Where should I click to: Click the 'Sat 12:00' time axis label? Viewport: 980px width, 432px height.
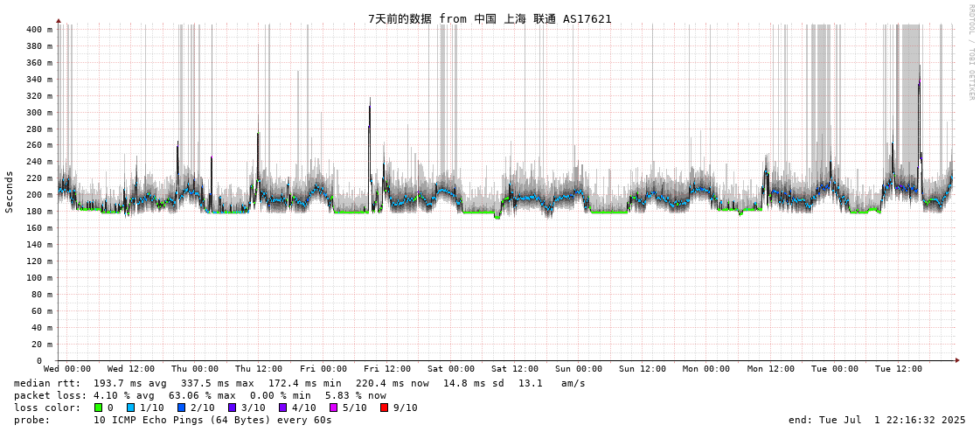click(x=515, y=369)
